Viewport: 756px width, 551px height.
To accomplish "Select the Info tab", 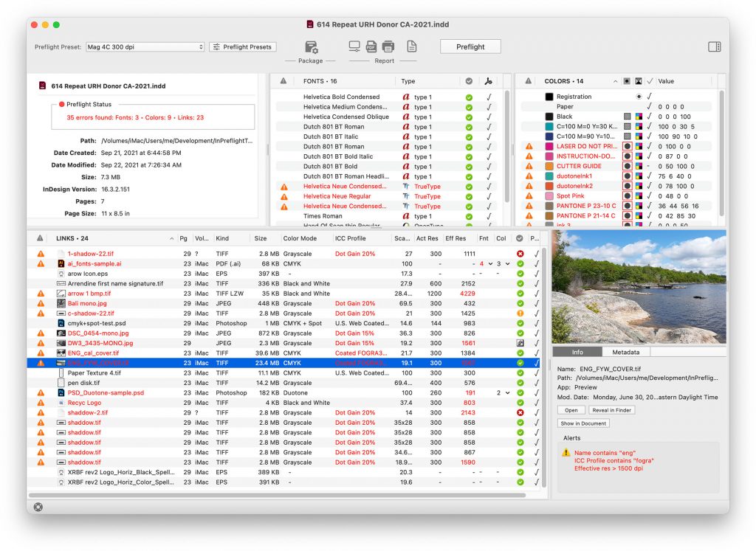I will (x=577, y=352).
